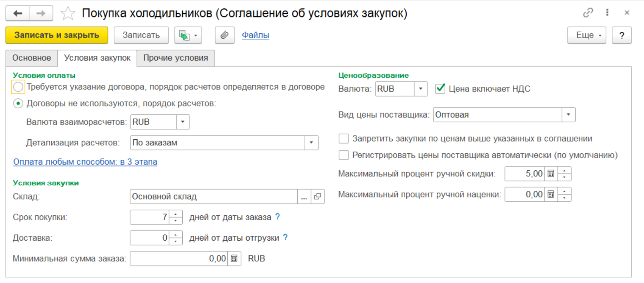Expand the Детализация расчетов dropdown
Viewport: 644px width, 283px height.
tap(311, 143)
